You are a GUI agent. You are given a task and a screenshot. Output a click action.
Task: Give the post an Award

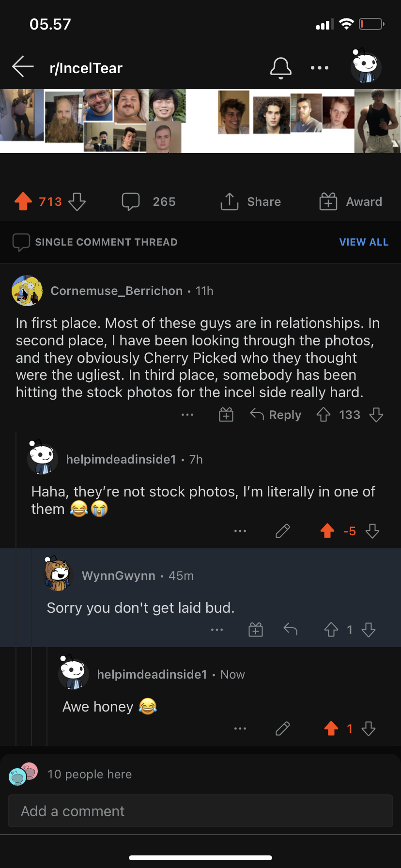pos(351,201)
